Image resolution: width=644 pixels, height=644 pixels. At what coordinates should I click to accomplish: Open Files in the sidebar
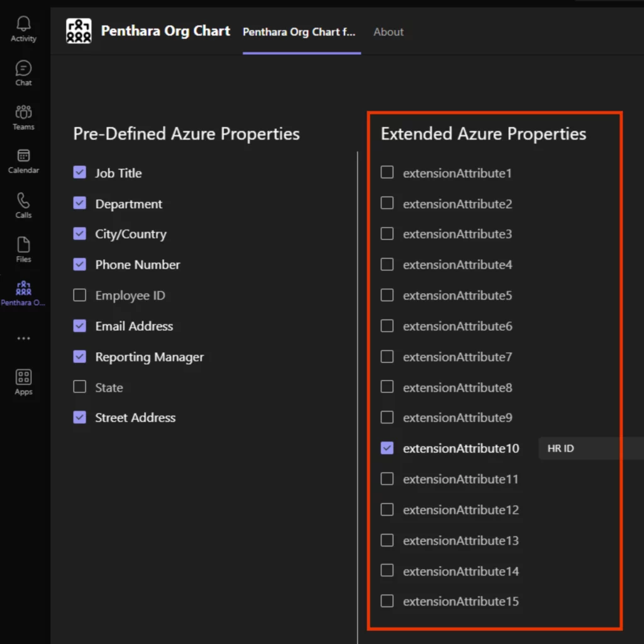tap(23, 250)
